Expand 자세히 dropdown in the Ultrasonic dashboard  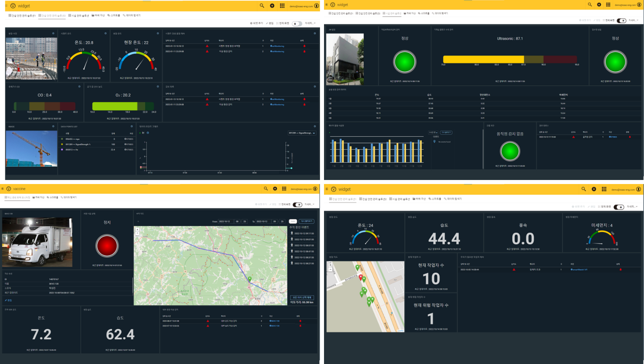(x=633, y=20)
